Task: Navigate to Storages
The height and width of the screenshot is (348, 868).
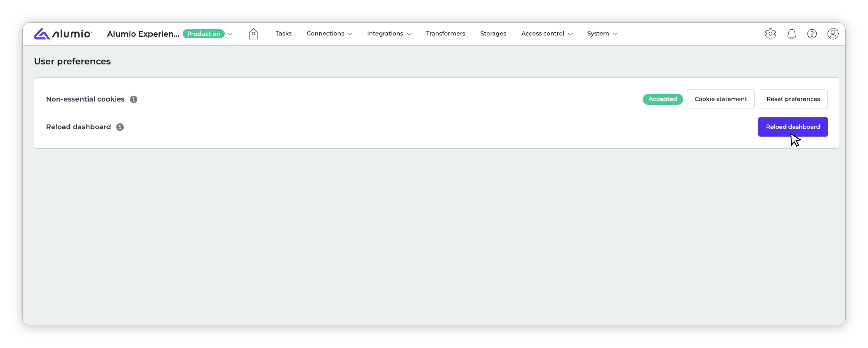Action: pos(493,33)
